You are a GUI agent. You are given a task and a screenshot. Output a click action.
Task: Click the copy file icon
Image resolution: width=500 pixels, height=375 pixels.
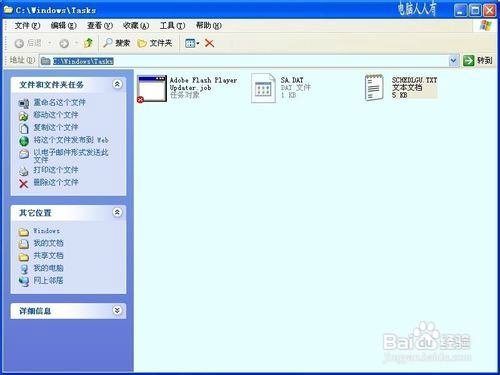[x=24, y=128]
